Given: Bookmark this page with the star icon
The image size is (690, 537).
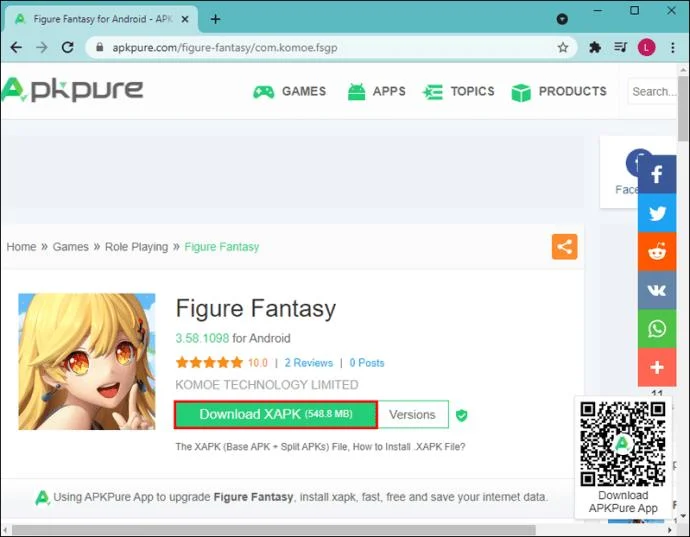Looking at the screenshot, I should coord(562,47).
